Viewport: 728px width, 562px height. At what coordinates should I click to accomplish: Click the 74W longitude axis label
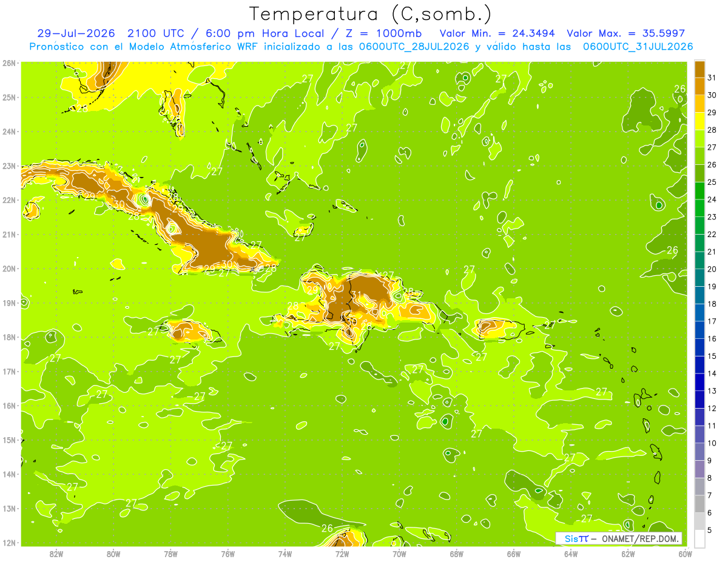285,554
